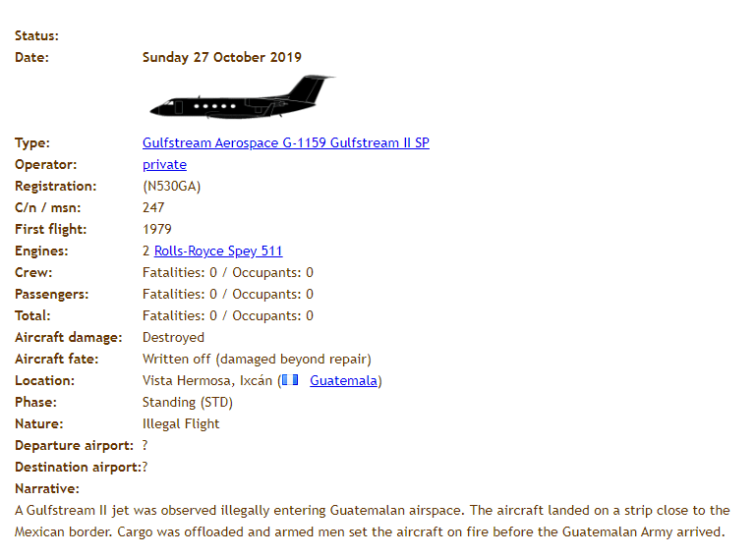The image size is (756, 558).
Task: Click the date Sunday 27 October 2019
Action: [x=222, y=57]
